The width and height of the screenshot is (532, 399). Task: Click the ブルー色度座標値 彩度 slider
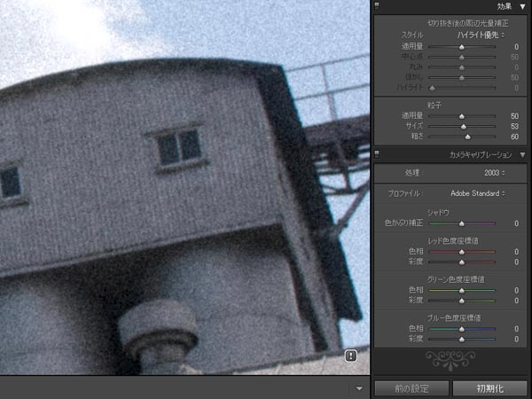pos(462,340)
